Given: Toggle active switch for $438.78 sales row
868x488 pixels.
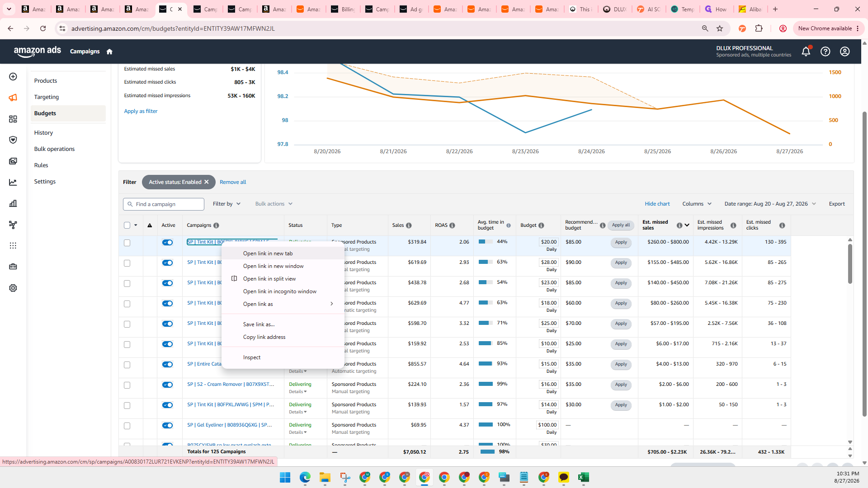Looking at the screenshot, I should (168, 283).
